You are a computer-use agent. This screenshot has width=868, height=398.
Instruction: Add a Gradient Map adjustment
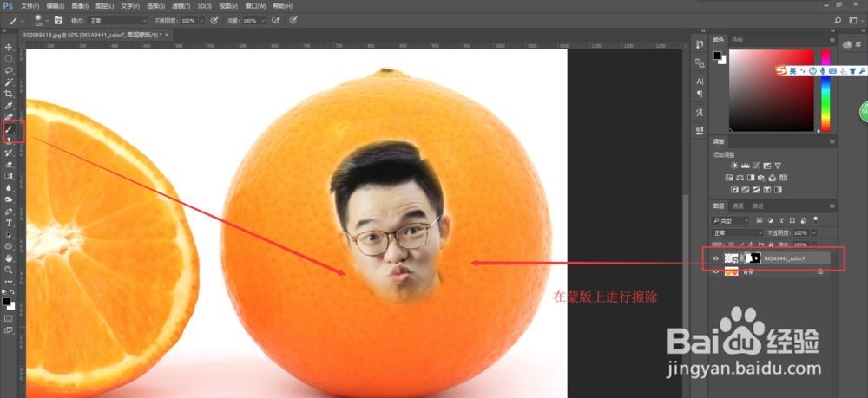click(778, 190)
